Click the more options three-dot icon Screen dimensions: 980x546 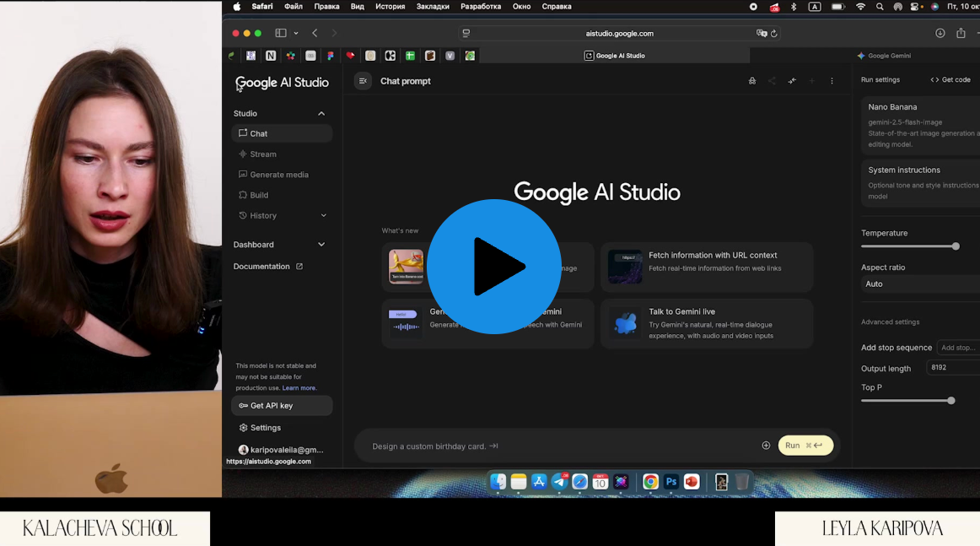832,81
